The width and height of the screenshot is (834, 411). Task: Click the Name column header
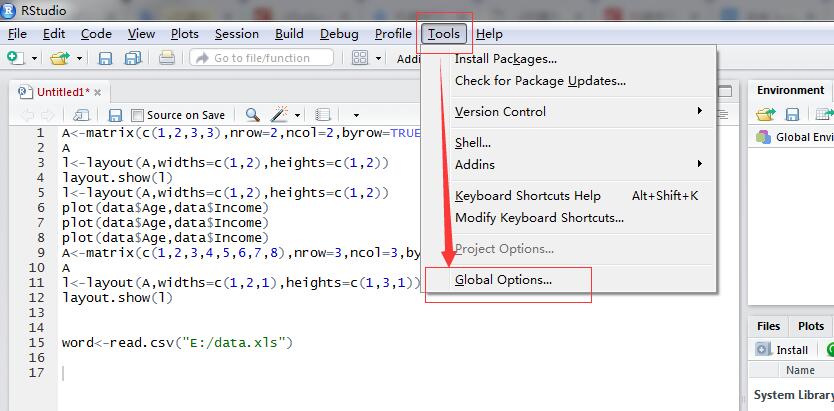tap(800, 370)
